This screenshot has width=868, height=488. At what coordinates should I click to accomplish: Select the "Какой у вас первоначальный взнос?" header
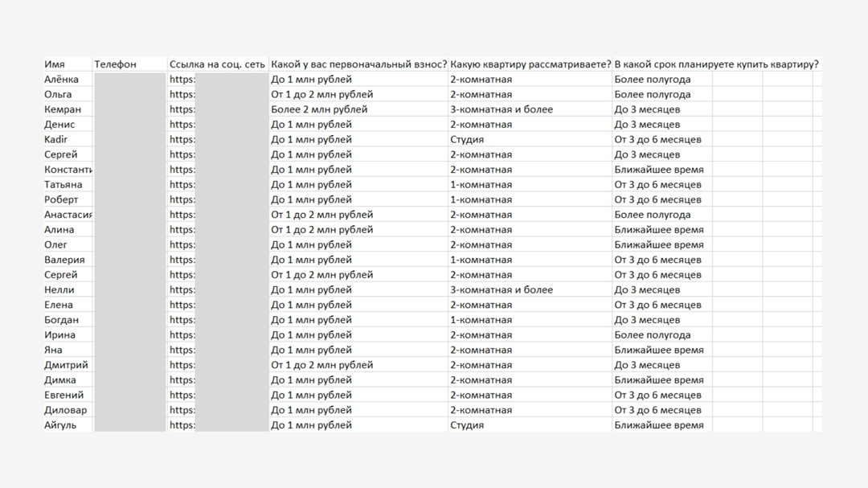[x=358, y=64]
